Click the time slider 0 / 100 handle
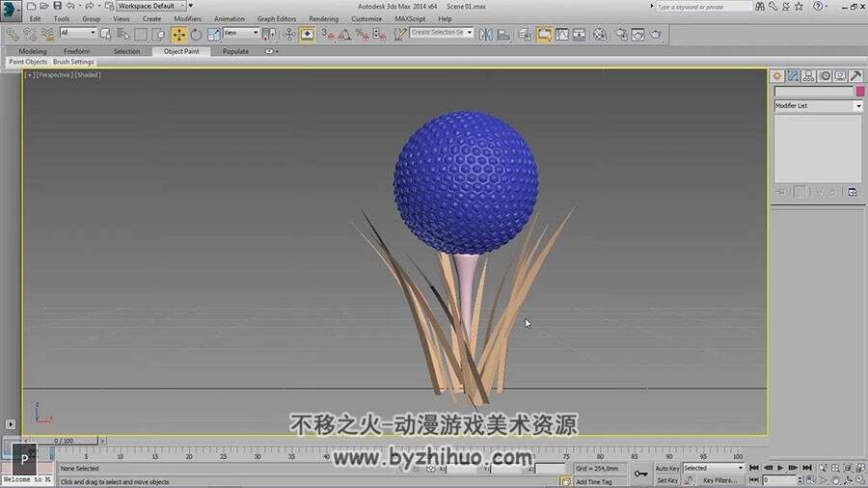 65,441
